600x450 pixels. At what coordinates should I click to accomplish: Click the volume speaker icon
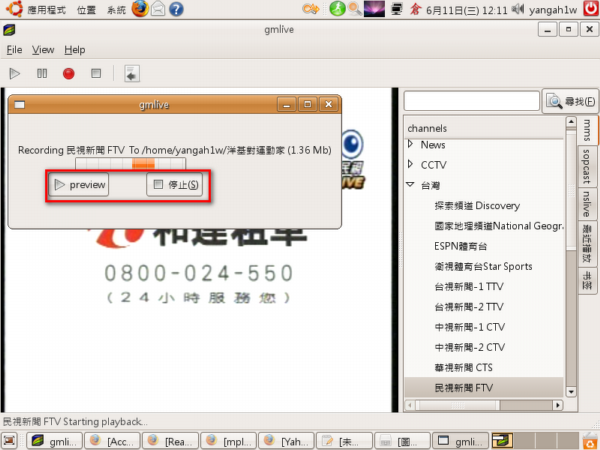tap(518, 9)
